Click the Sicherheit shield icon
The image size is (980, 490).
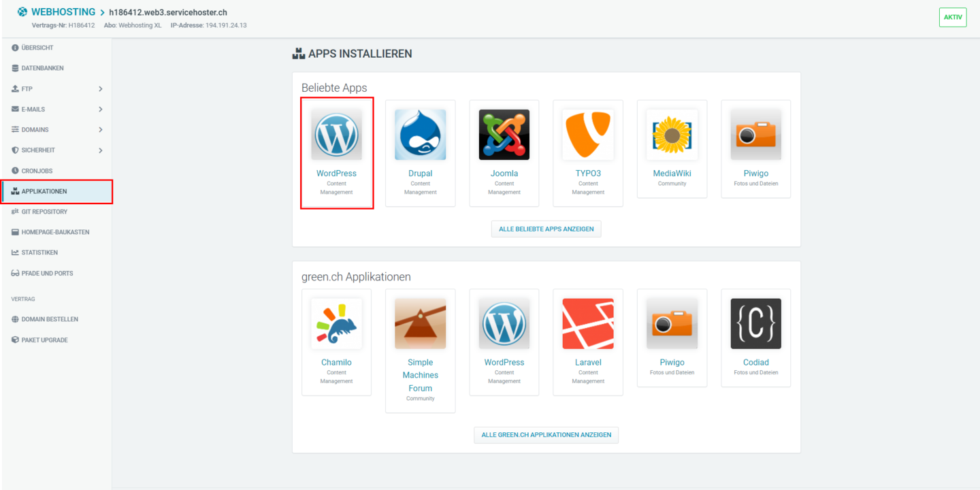(15, 150)
